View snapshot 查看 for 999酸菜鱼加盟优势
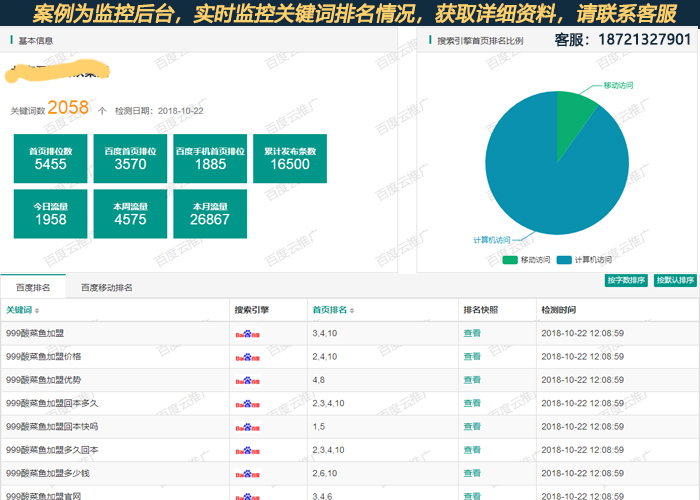Screen dimensions: 700x500 (x=472, y=380)
